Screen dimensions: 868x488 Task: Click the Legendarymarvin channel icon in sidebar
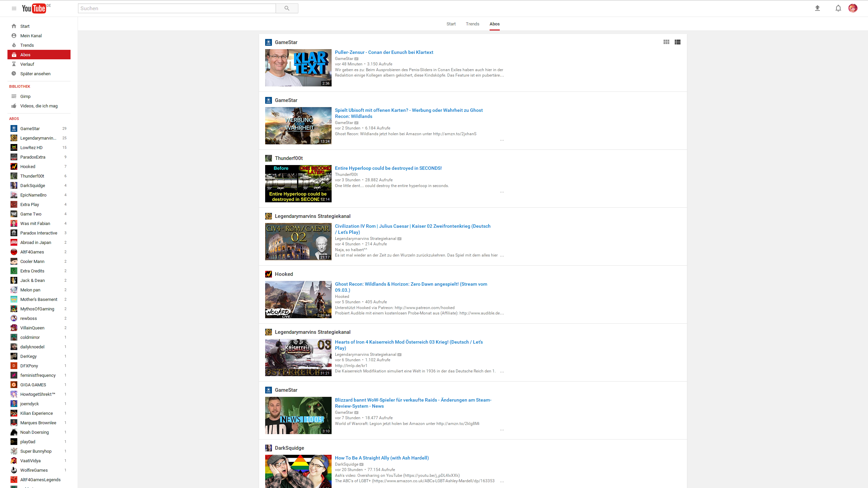(14, 138)
